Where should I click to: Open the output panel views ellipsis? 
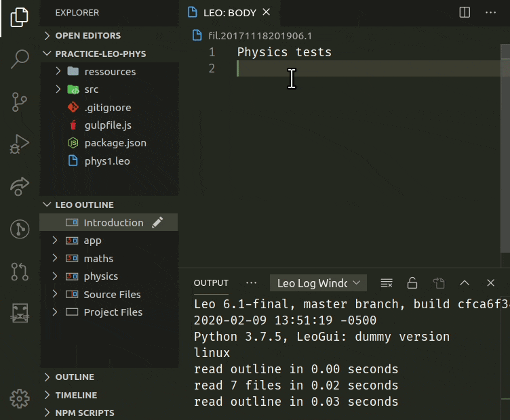[251, 283]
